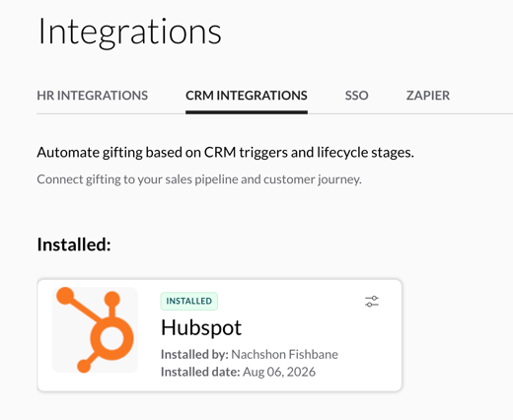The height and width of the screenshot is (420, 513).
Task: Click the Hubspot integration name
Action: (201, 328)
